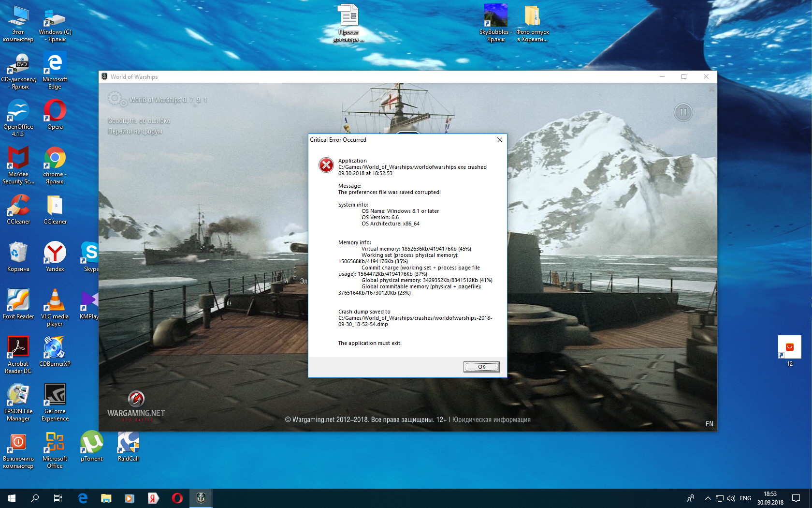Viewport: 812px width, 508px height.
Task: Launch Yandex browser from desktop
Action: tap(55, 257)
